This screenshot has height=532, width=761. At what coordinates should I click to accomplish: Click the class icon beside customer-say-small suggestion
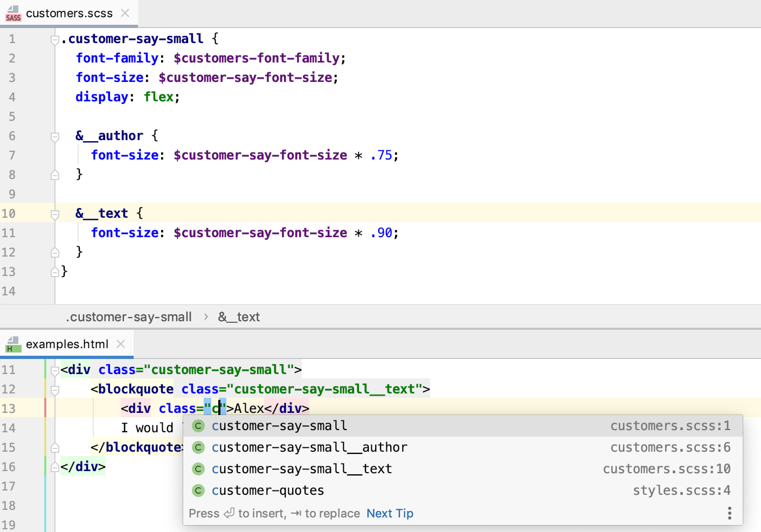click(x=198, y=425)
